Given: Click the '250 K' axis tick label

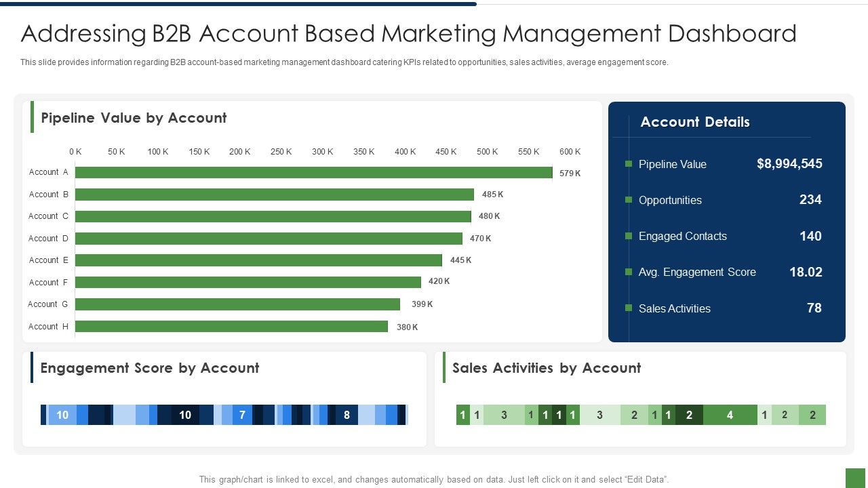Looking at the screenshot, I should pyautogui.click(x=281, y=152).
